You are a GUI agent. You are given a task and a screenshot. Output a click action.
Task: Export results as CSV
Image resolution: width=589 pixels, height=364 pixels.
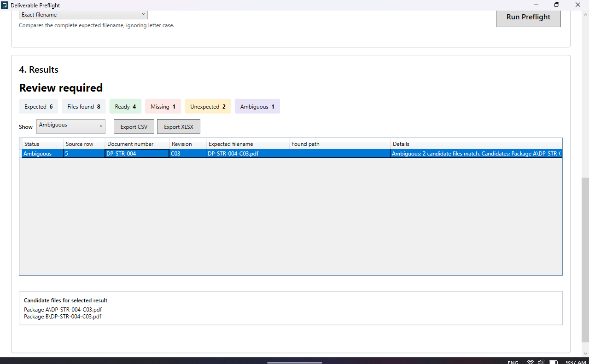[134, 127]
